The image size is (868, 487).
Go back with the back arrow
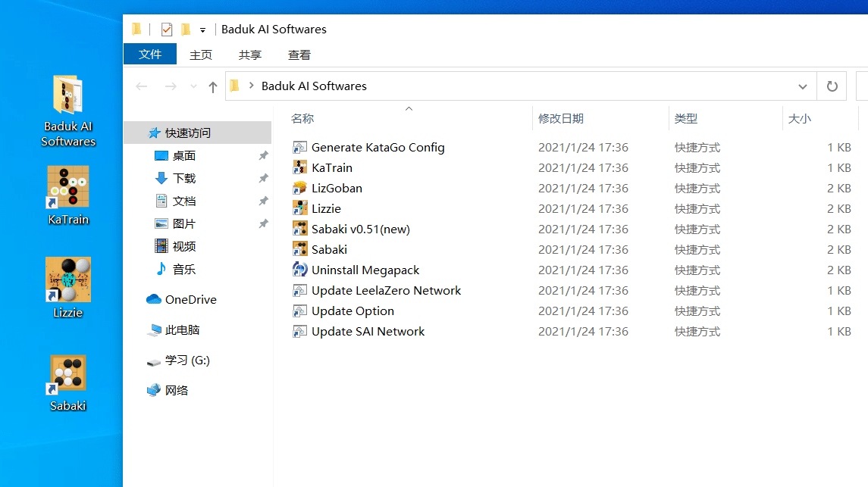pos(142,86)
